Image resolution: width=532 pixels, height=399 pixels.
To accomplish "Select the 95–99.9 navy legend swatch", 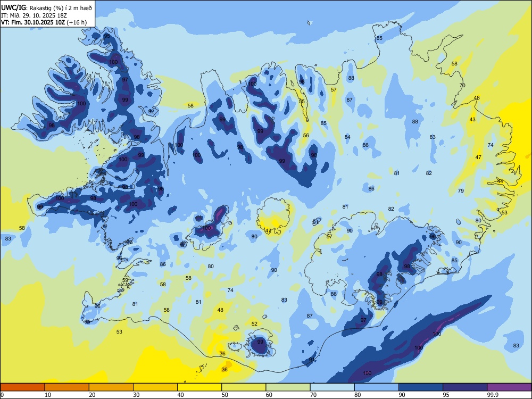I will 465,387.
